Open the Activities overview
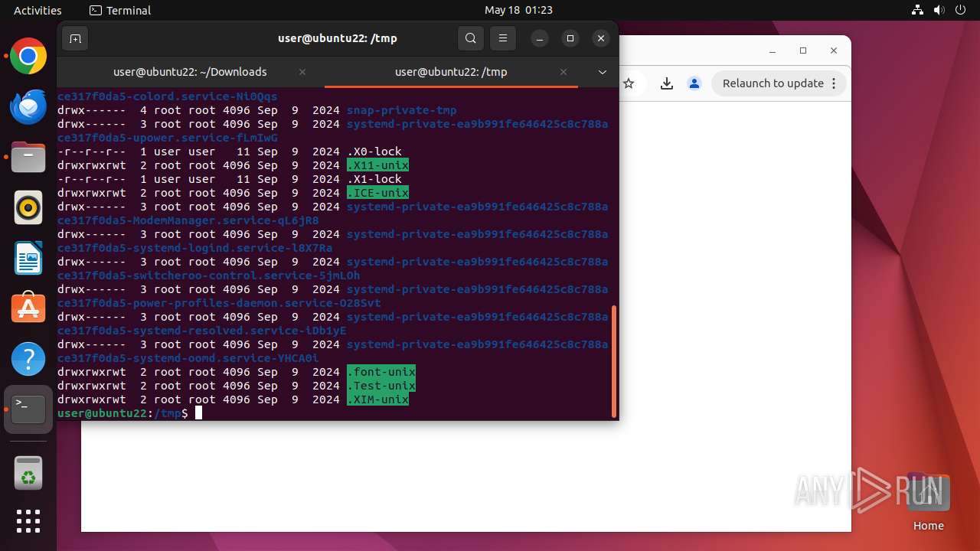Image resolution: width=980 pixels, height=551 pixels. (x=38, y=10)
